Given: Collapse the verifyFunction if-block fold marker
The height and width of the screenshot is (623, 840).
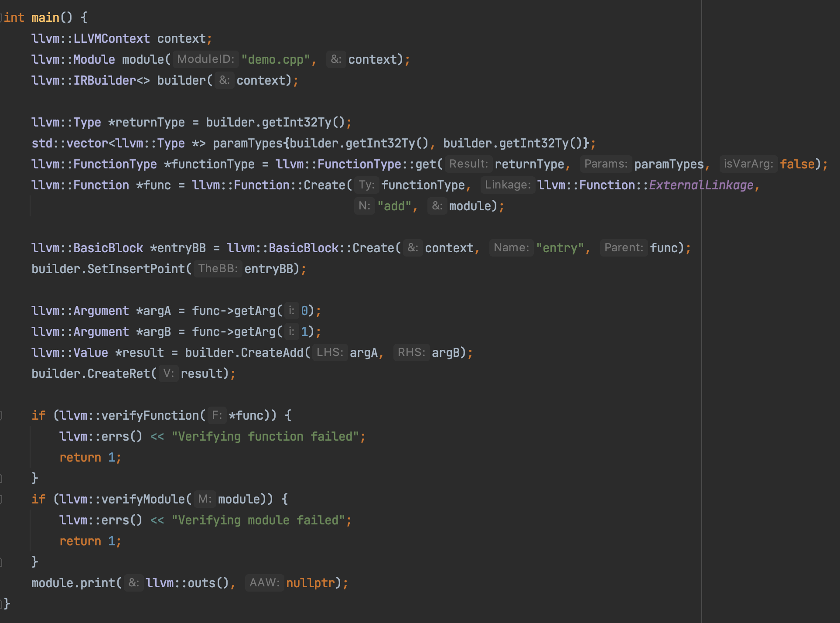Looking at the screenshot, I should tap(1, 415).
